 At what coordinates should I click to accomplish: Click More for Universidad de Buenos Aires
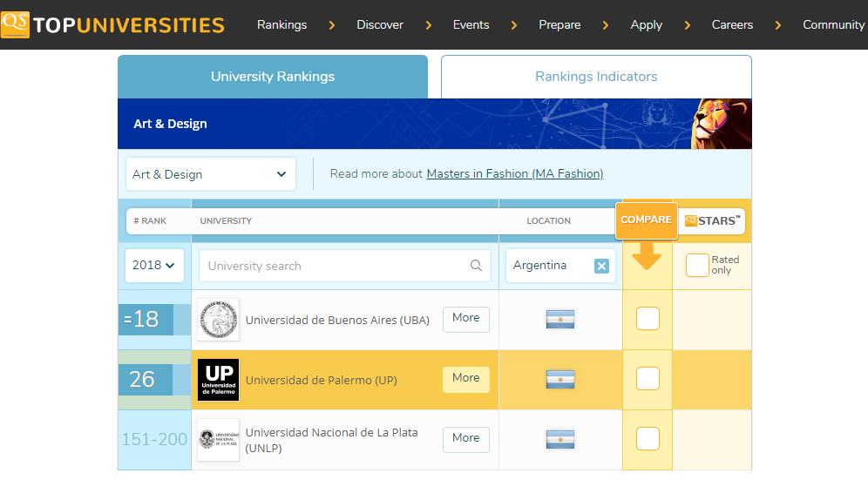tap(466, 320)
